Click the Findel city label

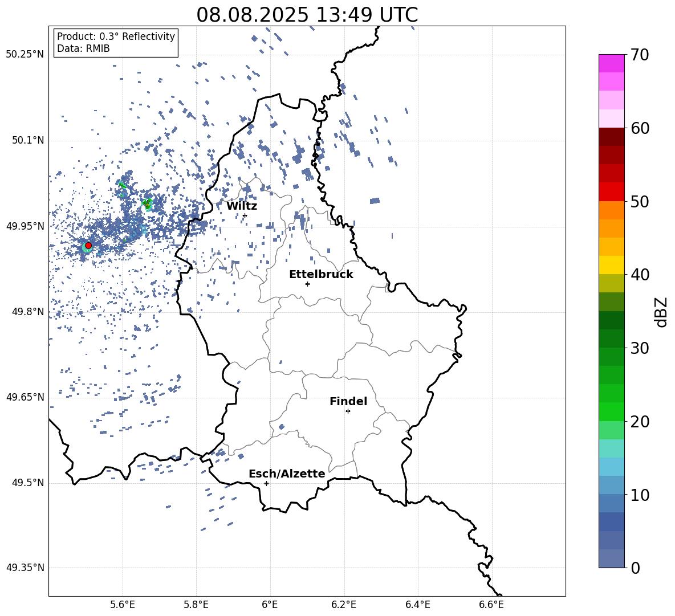348,401
